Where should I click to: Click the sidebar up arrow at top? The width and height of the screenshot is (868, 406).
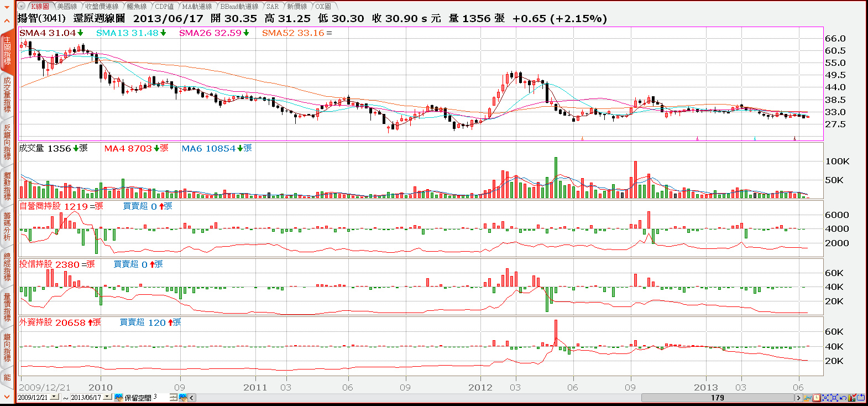[x=7, y=21]
